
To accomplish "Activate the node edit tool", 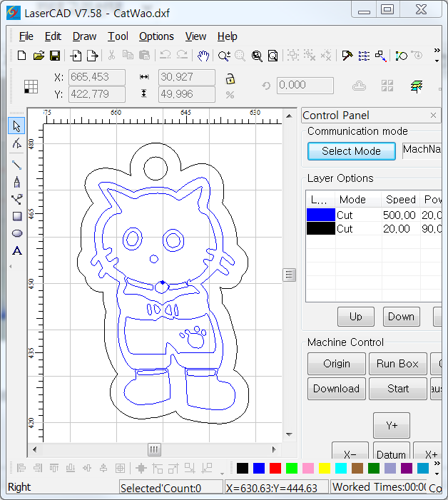I will pyautogui.click(x=17, y=144).
